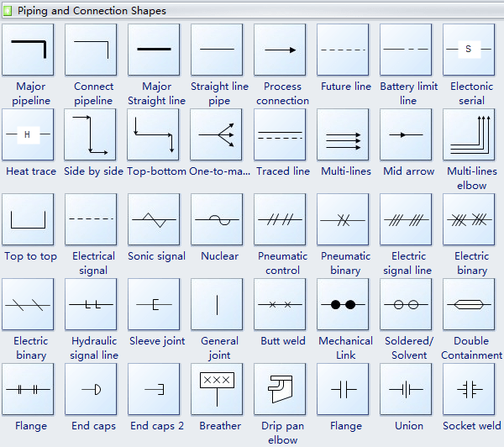Select the Process connection arrow shape

click(x=280, y=50)
